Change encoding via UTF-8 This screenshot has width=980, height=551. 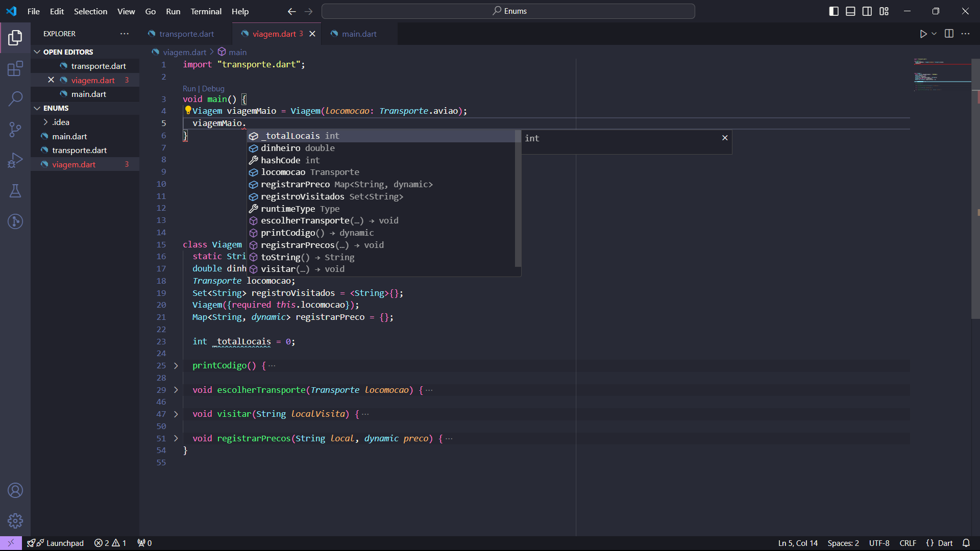pos(879,543)
